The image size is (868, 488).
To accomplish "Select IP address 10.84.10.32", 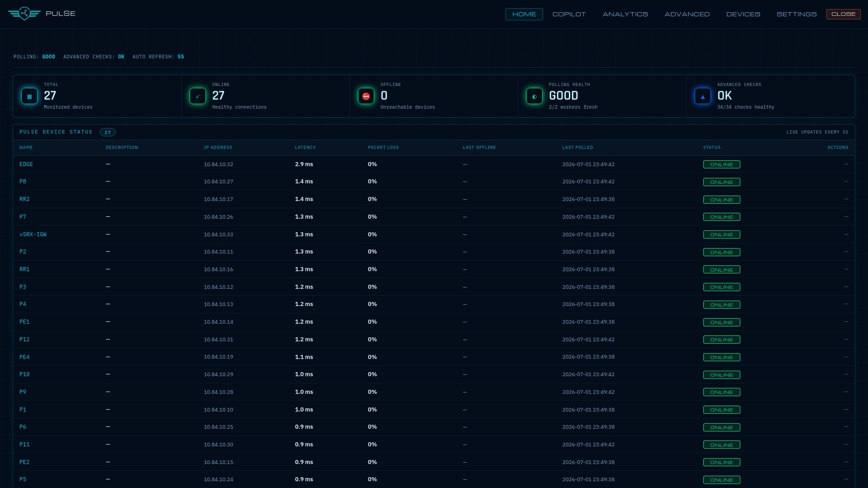I will tap(219, 164).
